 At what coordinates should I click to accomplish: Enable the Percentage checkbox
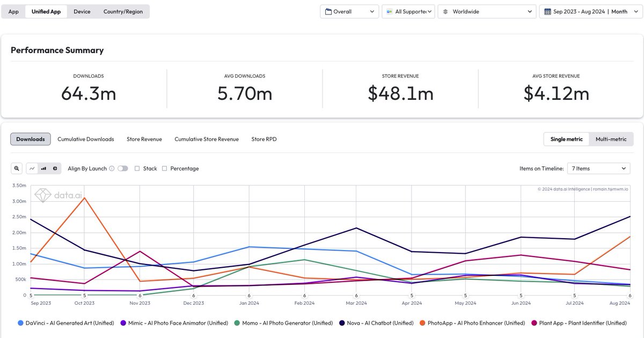point(164,168)
